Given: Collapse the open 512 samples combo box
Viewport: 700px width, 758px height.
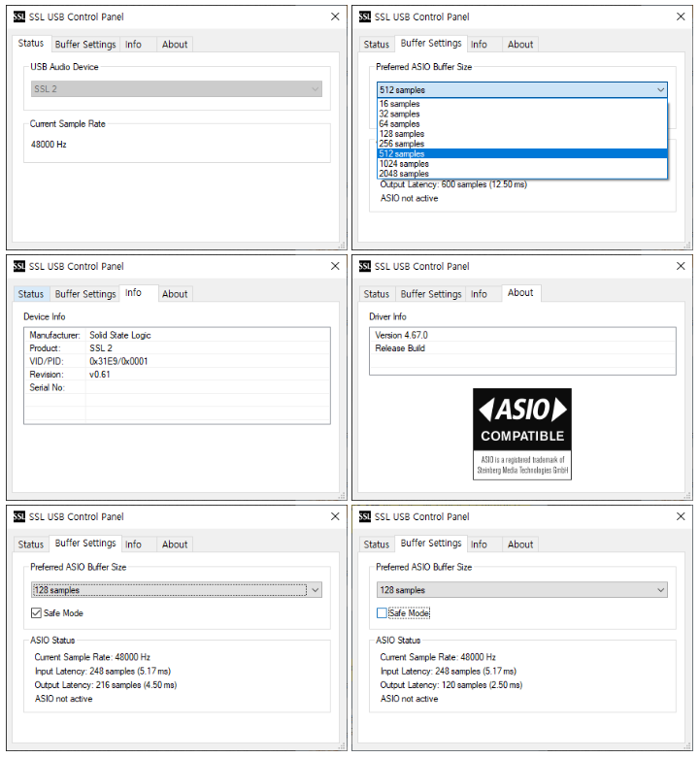Looking at the screenshot, I should (x=522, y=90).
